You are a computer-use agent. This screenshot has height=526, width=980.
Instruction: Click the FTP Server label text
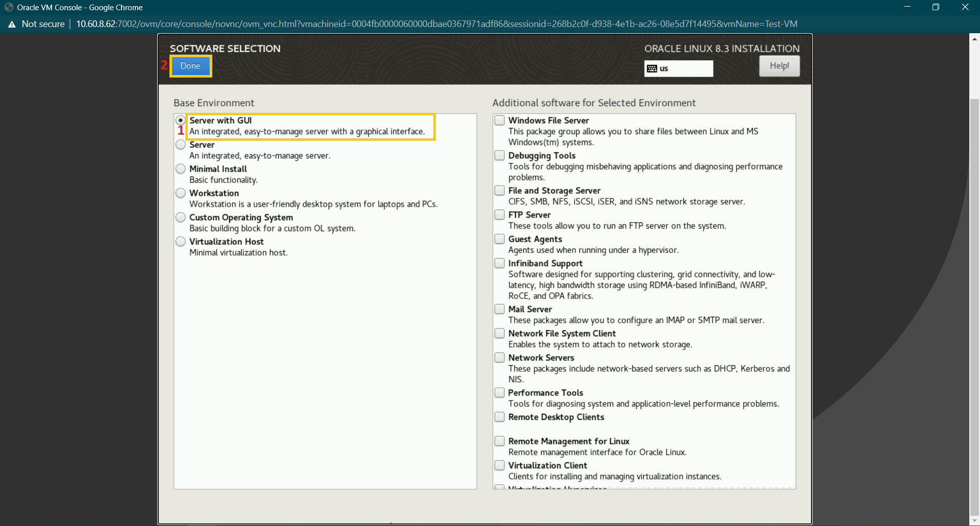coord(529,215)
